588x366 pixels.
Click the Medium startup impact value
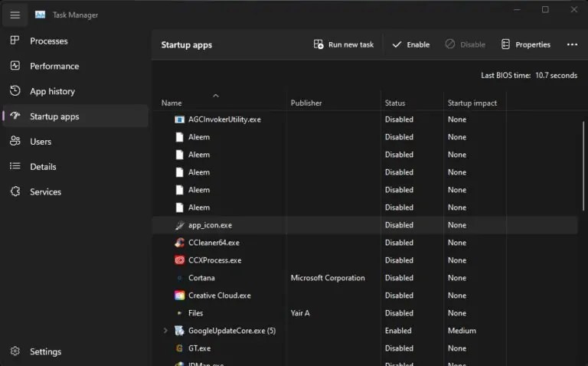coord(462,331)
